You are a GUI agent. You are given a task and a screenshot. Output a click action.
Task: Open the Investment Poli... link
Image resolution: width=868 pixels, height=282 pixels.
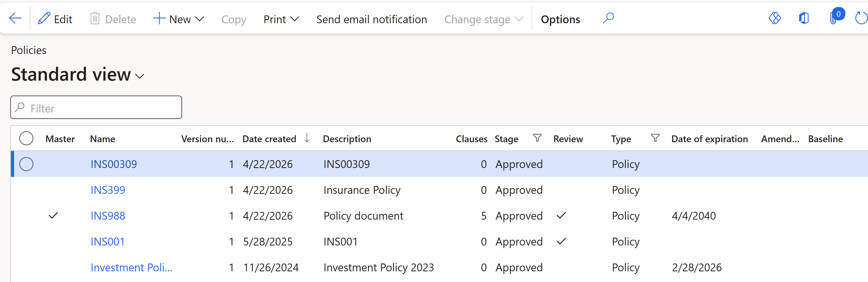click(x=131, y=267)
